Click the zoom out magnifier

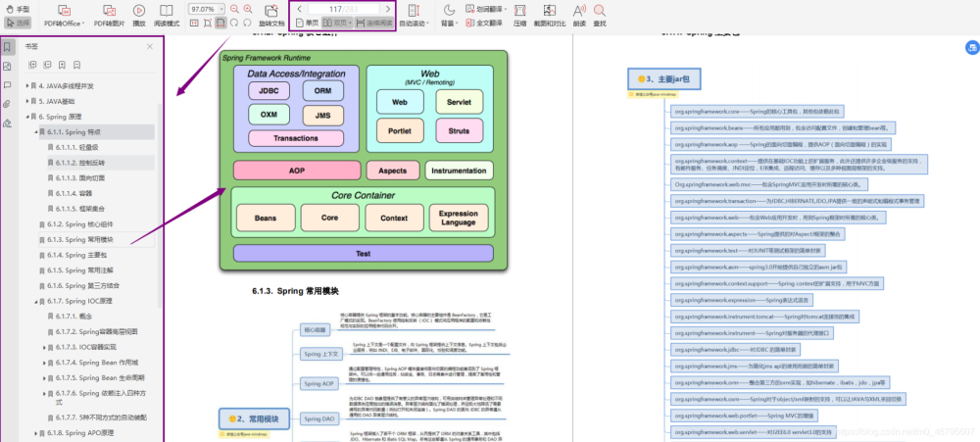click(234, 9)
